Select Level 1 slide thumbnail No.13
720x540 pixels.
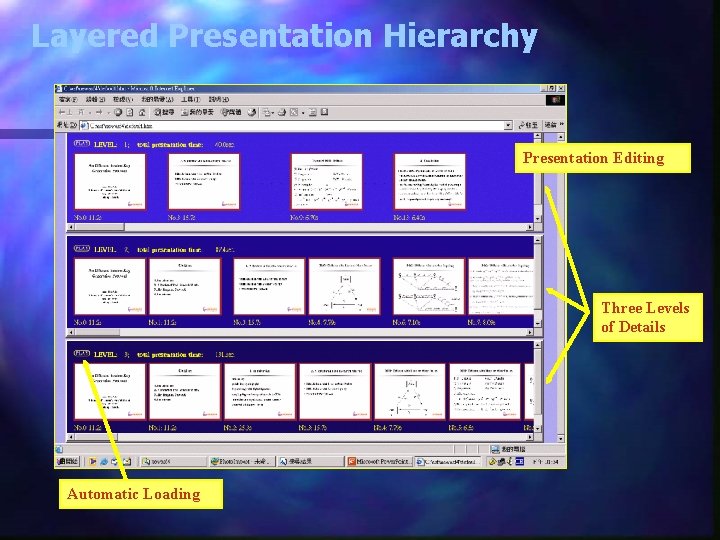coord(430,182)
